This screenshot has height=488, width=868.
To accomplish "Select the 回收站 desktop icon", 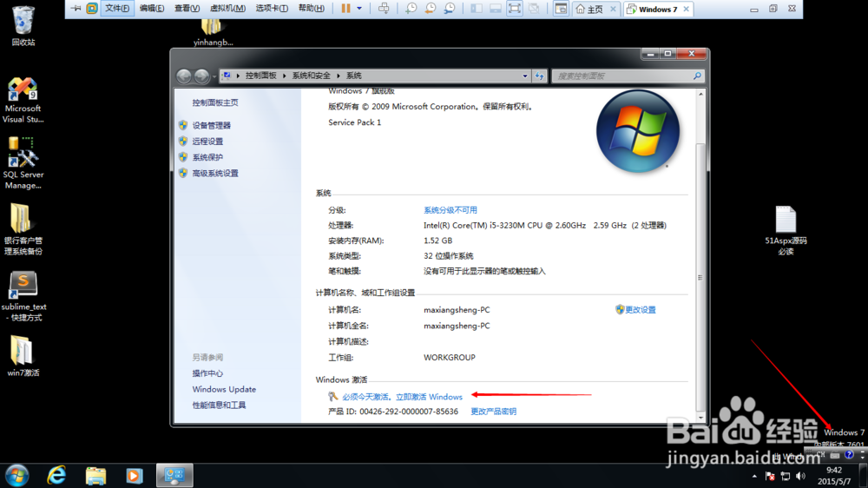I will [x=23, y=25].
